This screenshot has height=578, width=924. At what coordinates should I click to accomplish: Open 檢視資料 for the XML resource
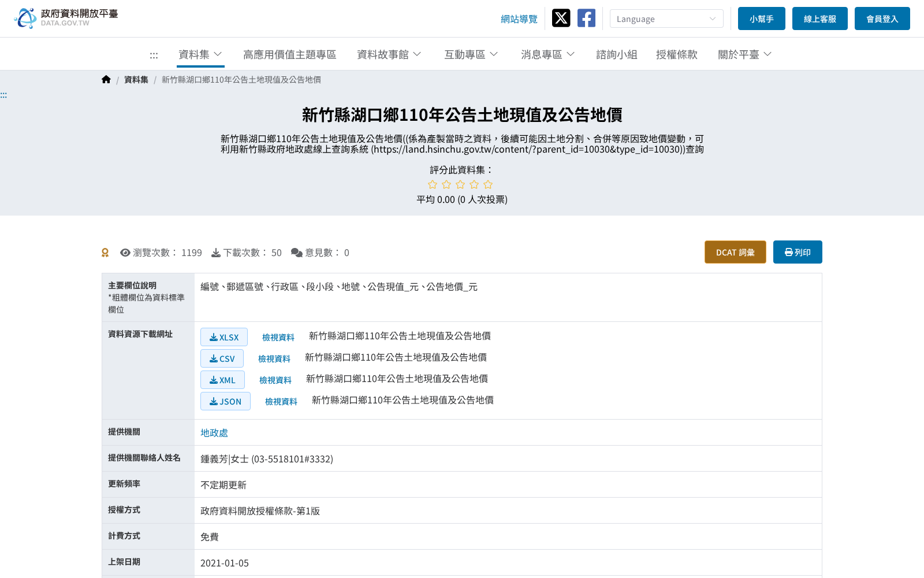(x=275, y=380)
